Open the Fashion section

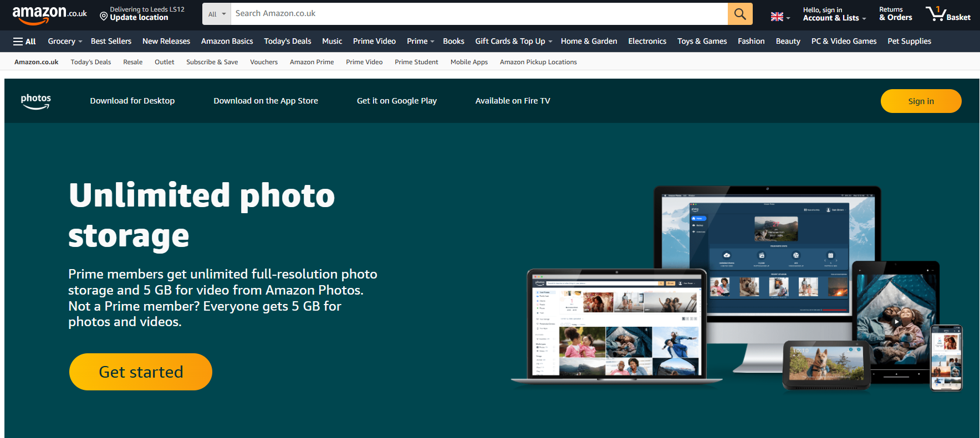751,42
